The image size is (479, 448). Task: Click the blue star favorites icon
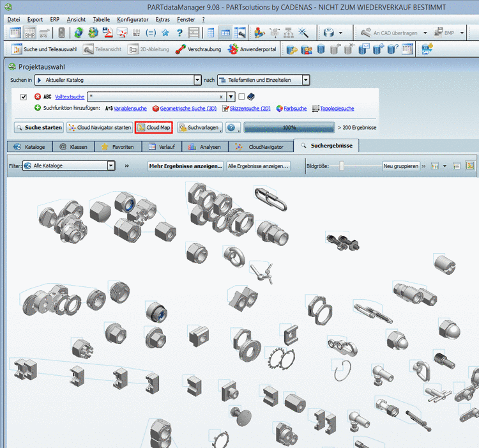click(165, 33)
